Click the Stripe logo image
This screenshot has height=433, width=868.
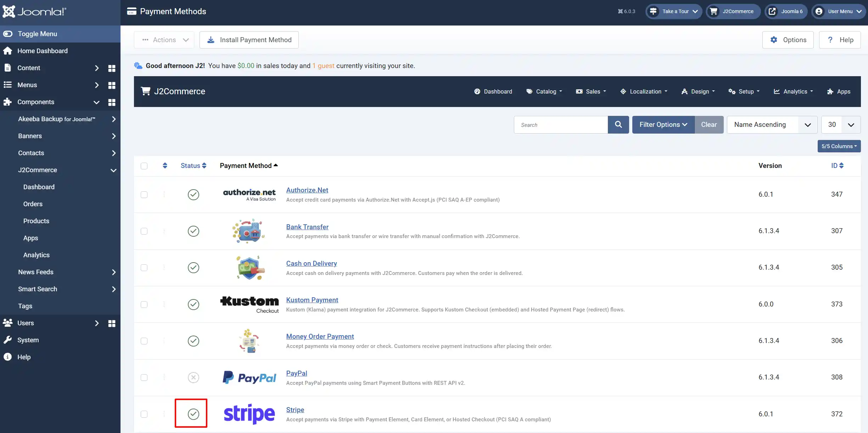[250, 414]
